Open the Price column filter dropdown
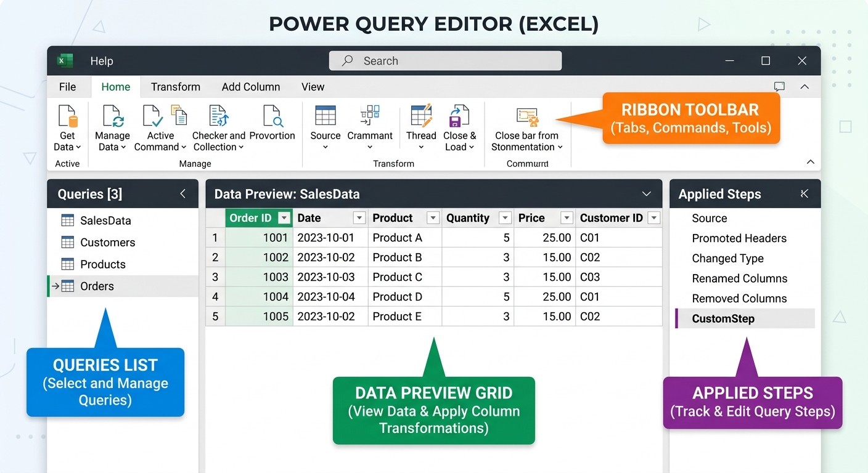868x473 pixels. [x=567, y=218]
